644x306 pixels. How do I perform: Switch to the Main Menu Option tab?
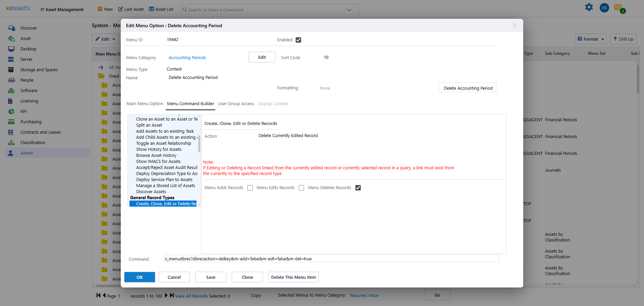click(x=145, y=103)
